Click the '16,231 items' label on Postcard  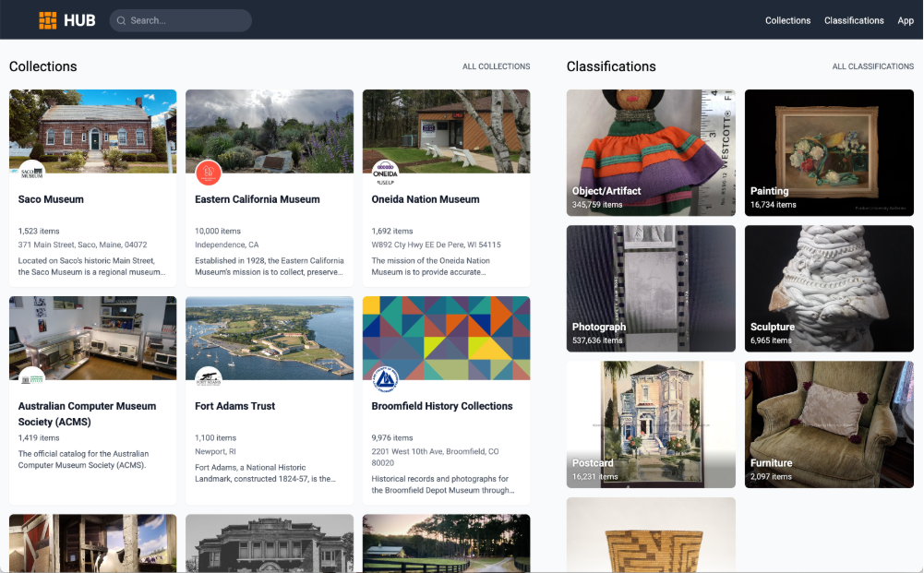tap(594, 476)
